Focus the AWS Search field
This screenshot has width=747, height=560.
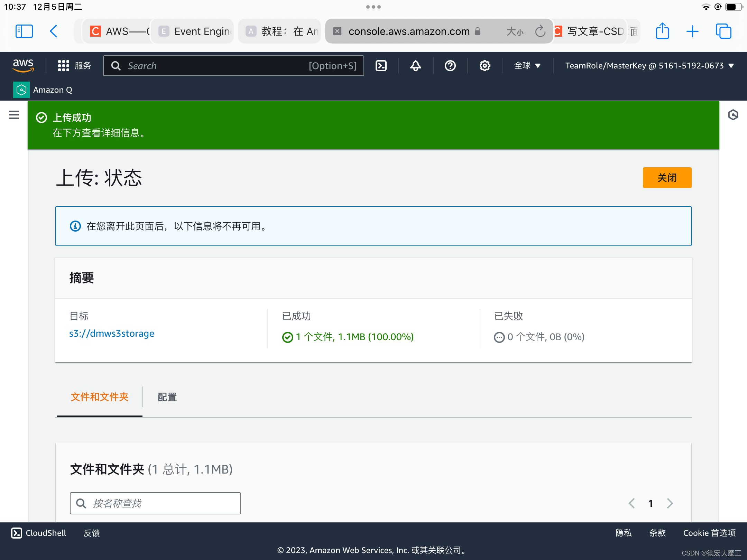(233, 66)
